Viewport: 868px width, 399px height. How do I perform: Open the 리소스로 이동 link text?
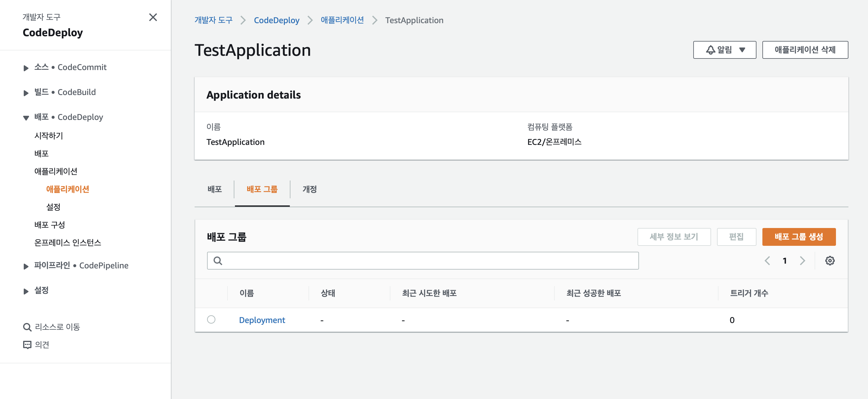click(58, 327)
